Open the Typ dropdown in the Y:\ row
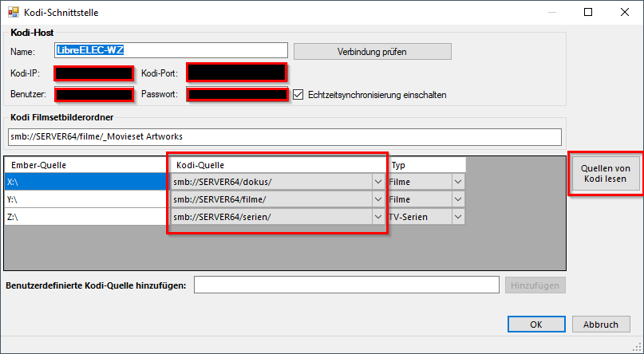 pos(458,199)
